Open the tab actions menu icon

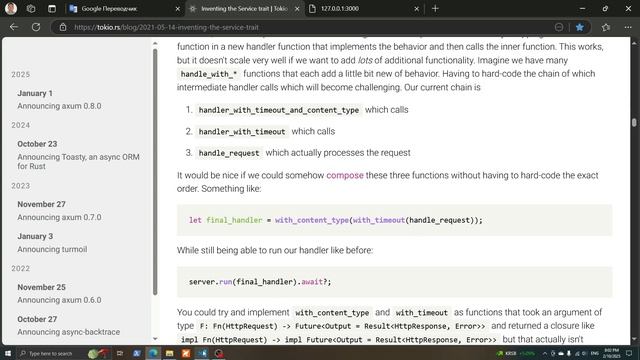52,9
